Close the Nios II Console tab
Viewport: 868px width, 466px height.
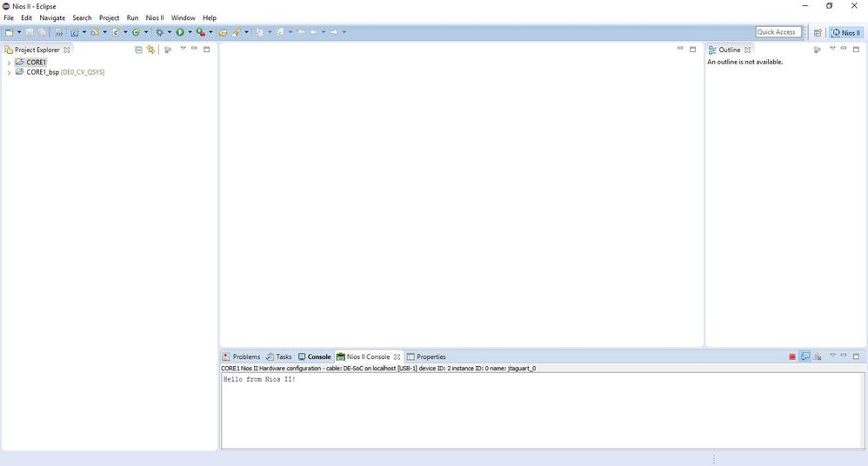397,357
